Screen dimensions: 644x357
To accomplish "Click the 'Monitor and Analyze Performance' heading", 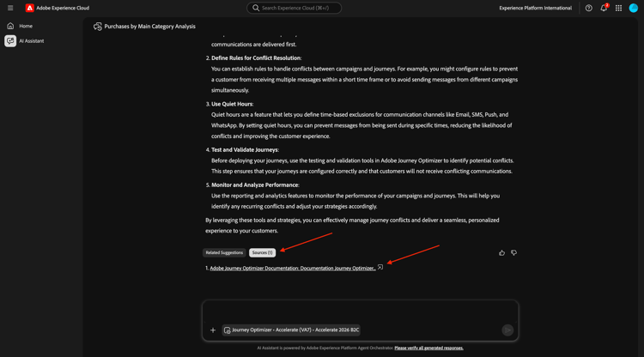I will (x=255, y=185).
